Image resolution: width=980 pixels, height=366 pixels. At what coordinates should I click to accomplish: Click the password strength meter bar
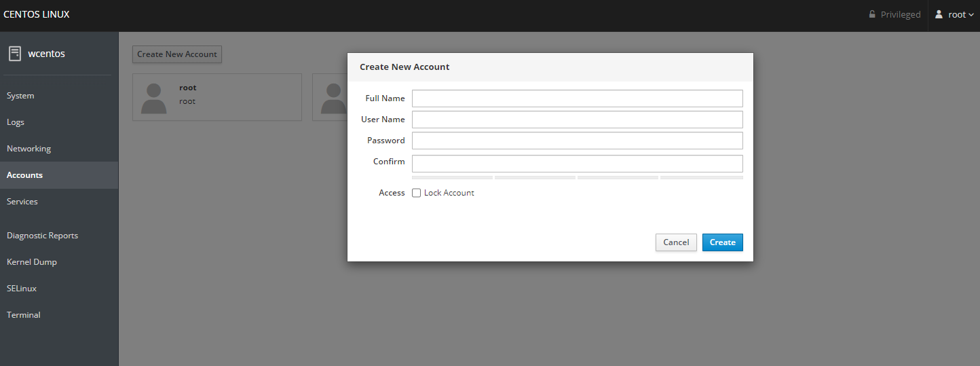click(x=578, y=177)
